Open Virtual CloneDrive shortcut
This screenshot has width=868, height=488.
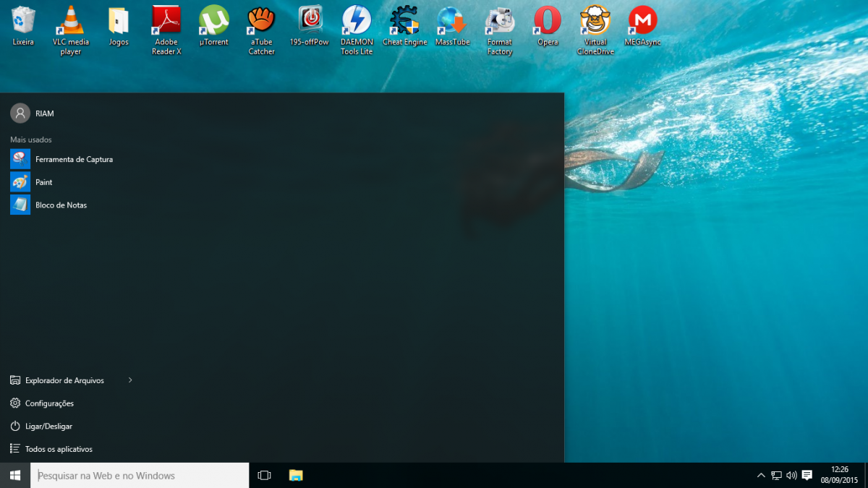(x=595, y=30)
